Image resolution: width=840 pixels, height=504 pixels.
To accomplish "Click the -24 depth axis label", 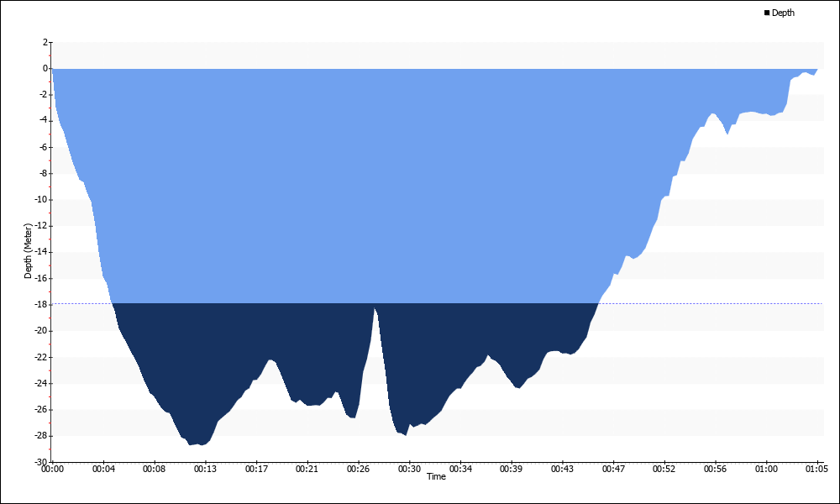I will [x=42, y=383].
